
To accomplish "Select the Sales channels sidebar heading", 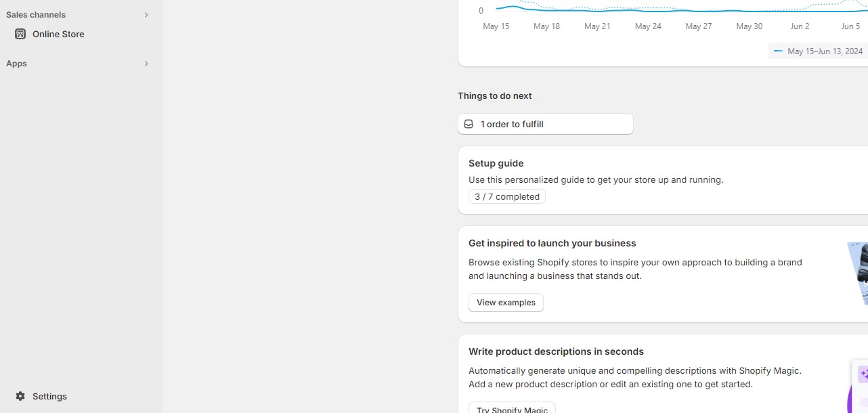I will click(x=36, y=15).
